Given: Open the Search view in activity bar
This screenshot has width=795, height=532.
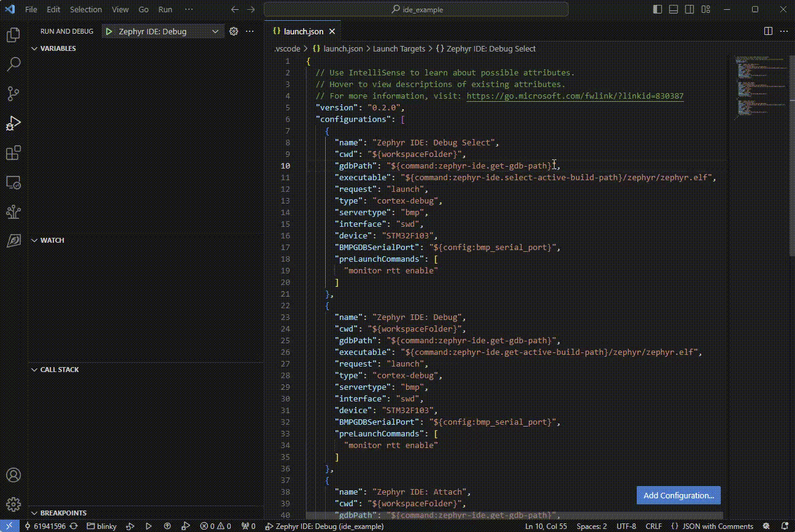Looking at the screenshot, I should pyautogui.click(x=13, y=64).
